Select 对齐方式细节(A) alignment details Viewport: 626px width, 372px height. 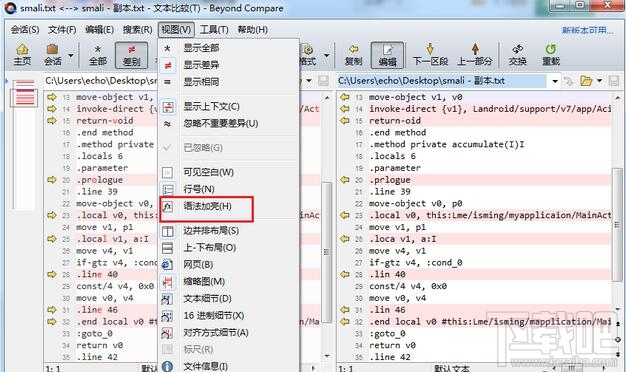(x=228, y=332)
